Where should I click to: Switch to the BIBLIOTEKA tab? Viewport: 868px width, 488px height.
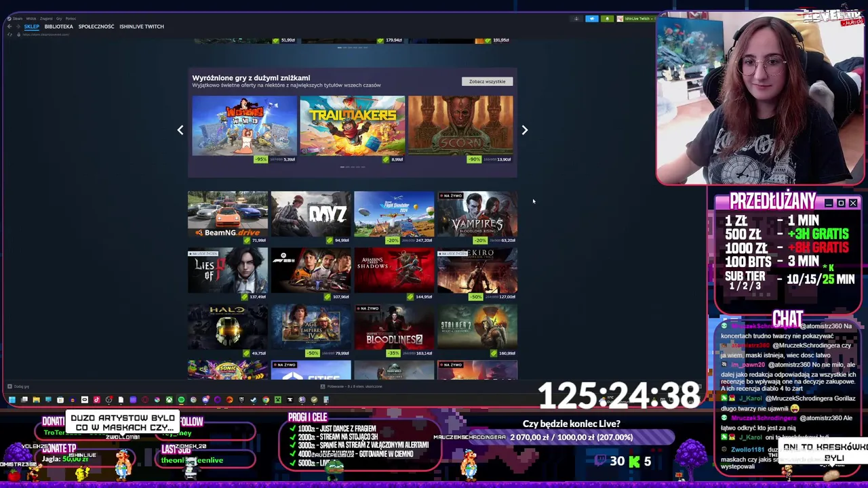[x=59, y=26]
